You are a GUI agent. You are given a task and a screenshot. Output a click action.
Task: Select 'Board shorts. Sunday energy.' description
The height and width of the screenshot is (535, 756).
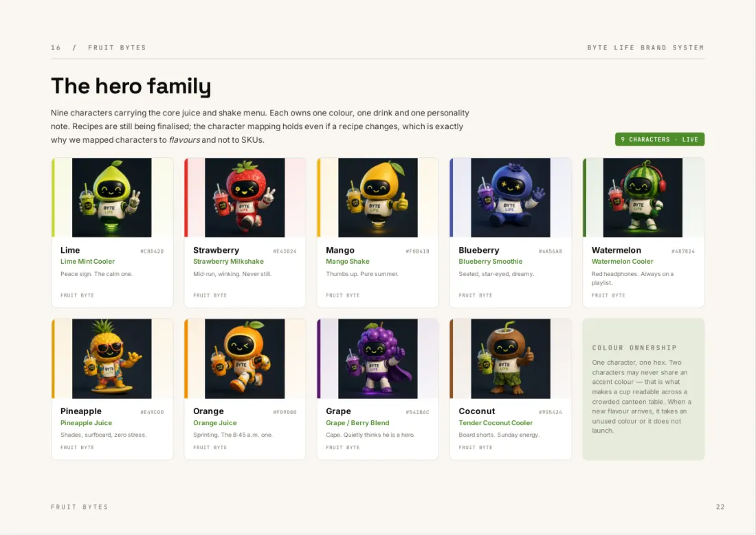tap(499, 435)
